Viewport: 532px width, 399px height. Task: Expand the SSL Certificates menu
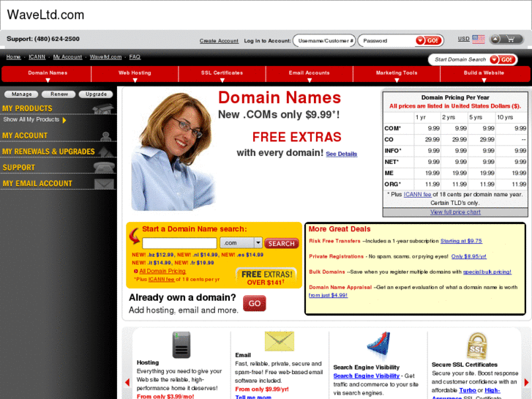tap(222, 75)
